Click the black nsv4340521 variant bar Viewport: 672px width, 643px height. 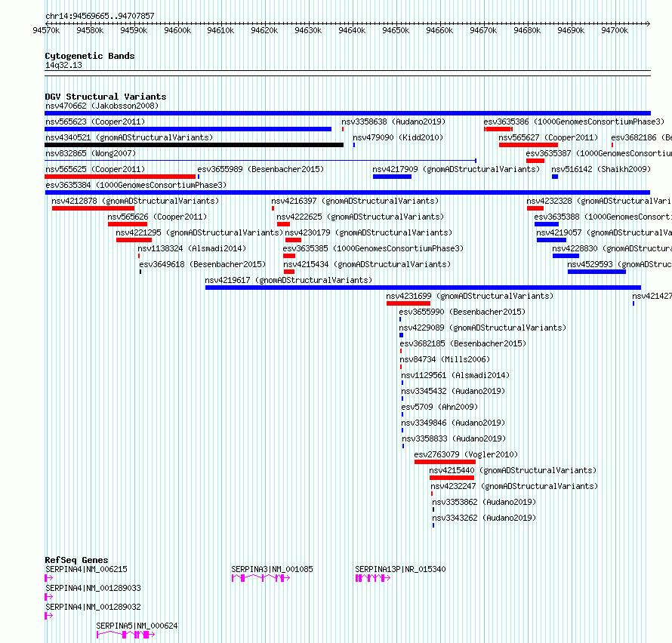(x=194, y=145)
